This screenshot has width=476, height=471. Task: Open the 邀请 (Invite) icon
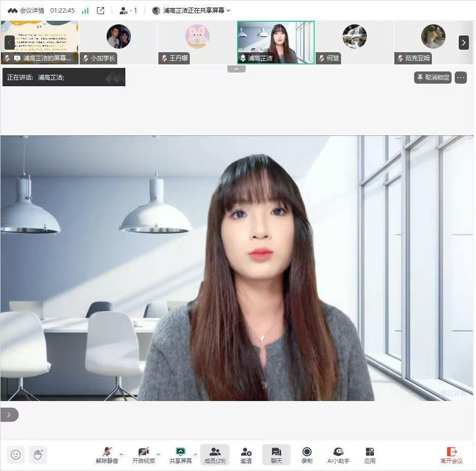coord(246,455)
